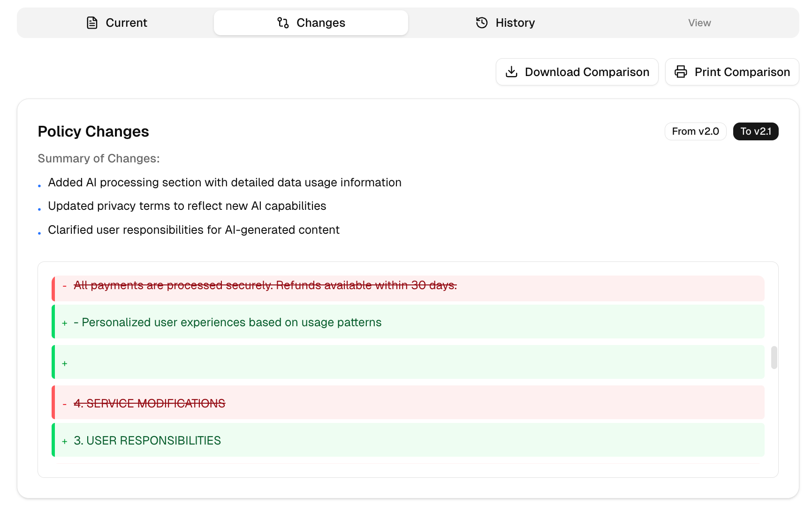Screen dimensions: 812x514
Task: Click the compare icon on the Changes tab
Action: tap(283, 23)
